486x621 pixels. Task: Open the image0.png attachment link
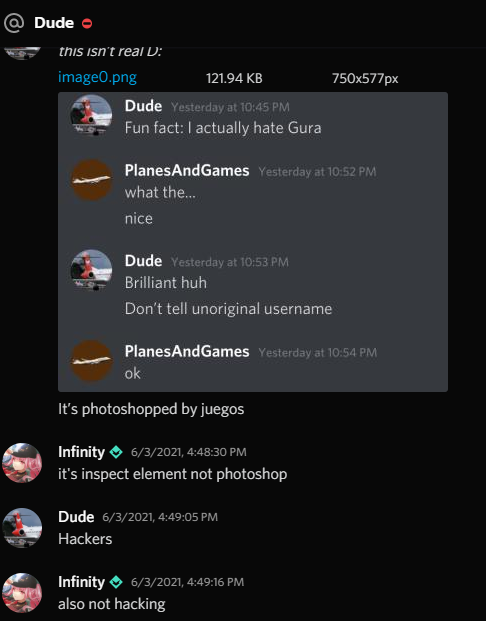(97, 77)
